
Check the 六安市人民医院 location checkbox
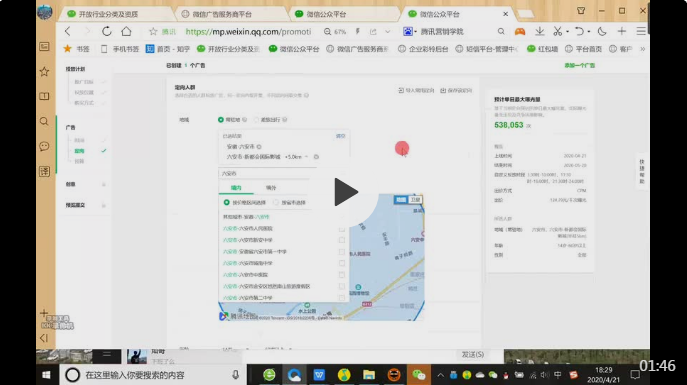(x=342, y=229)
